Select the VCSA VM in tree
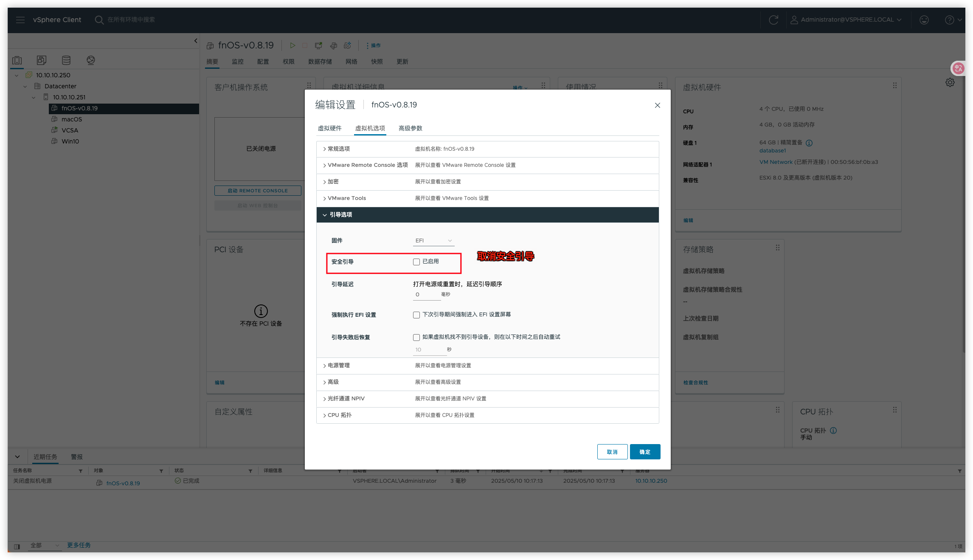Screen dimensions: 973x560 tap(70, 130)
